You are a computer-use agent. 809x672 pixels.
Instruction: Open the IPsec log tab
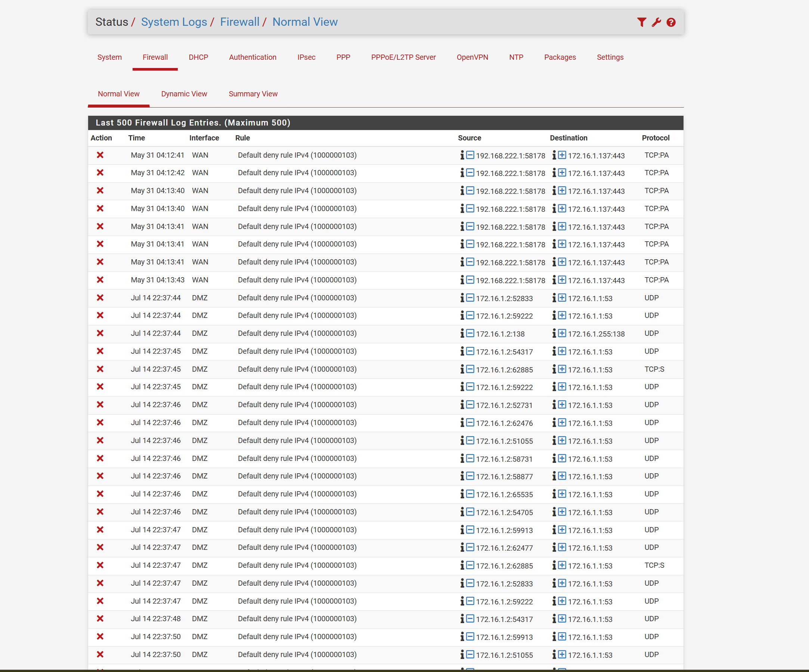point(306,57)
